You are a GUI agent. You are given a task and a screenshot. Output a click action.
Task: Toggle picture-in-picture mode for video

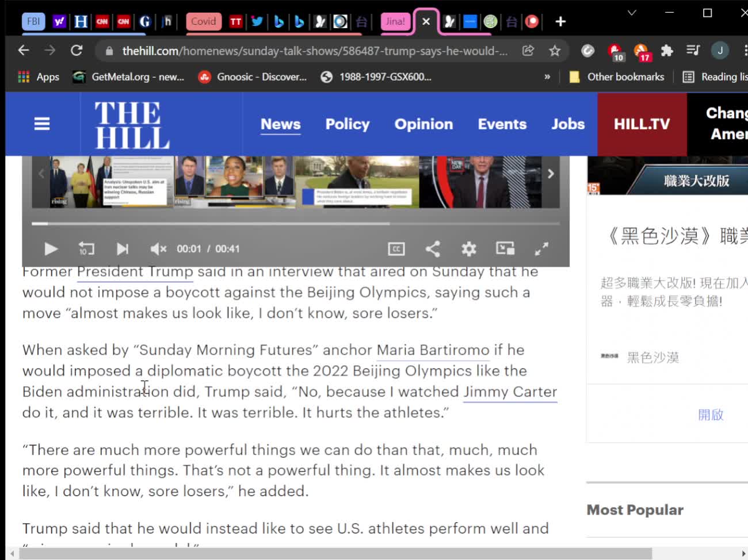coord(505,248)
